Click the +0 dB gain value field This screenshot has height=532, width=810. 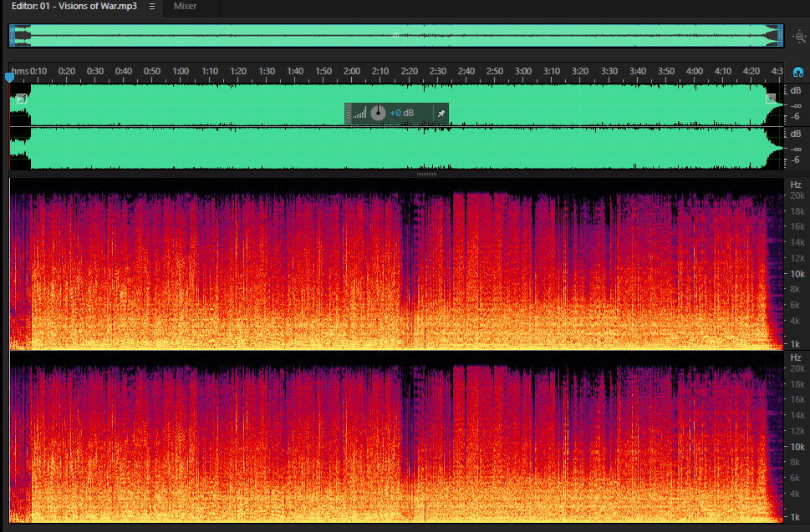point(402,113)
